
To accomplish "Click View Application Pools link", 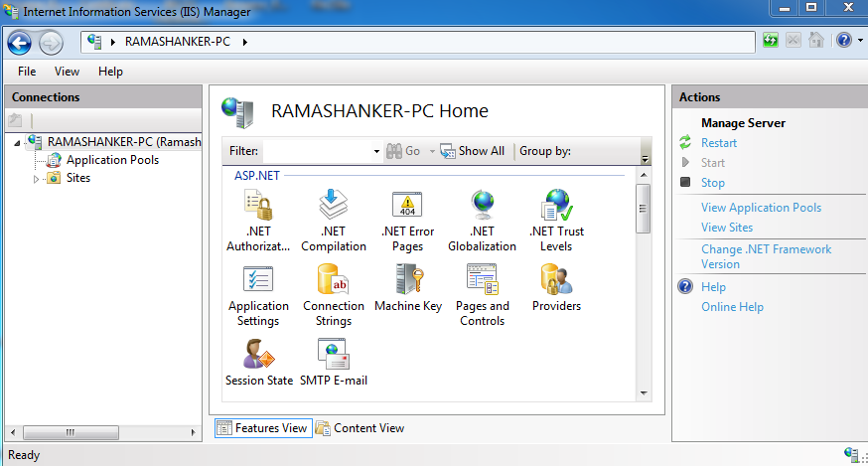I will (x=761, y=208).
